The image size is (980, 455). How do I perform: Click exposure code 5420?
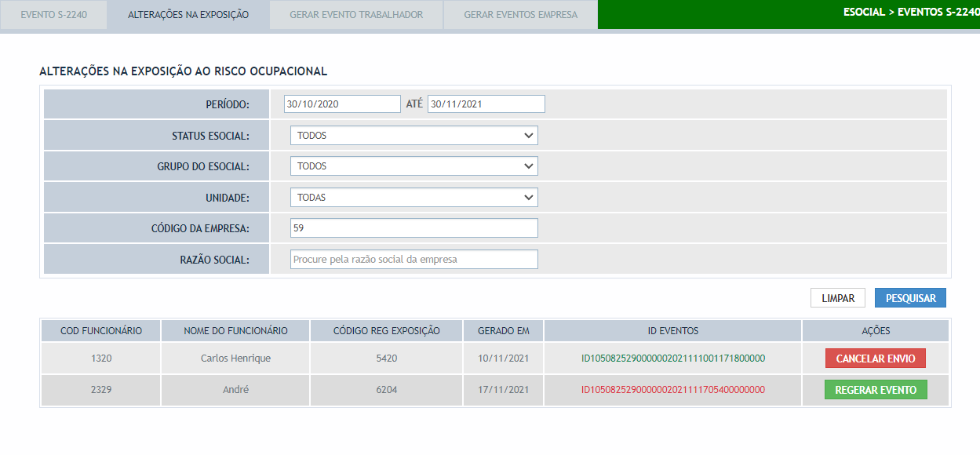[x=387, y=359]
